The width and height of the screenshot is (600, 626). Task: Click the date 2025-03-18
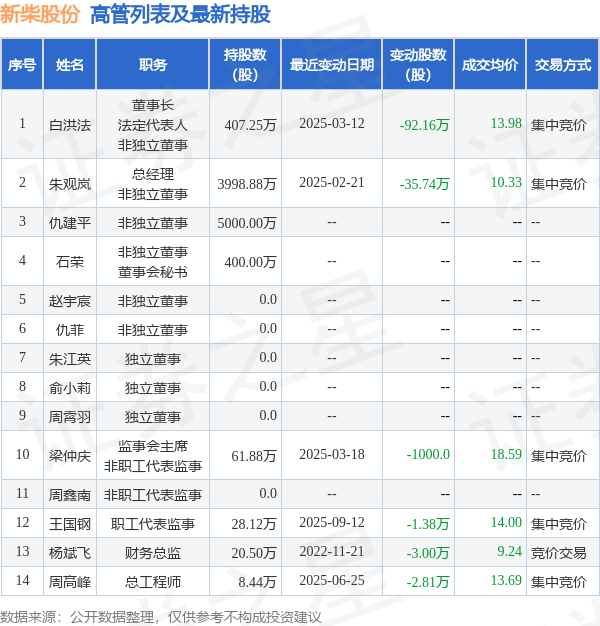[332, 454]
